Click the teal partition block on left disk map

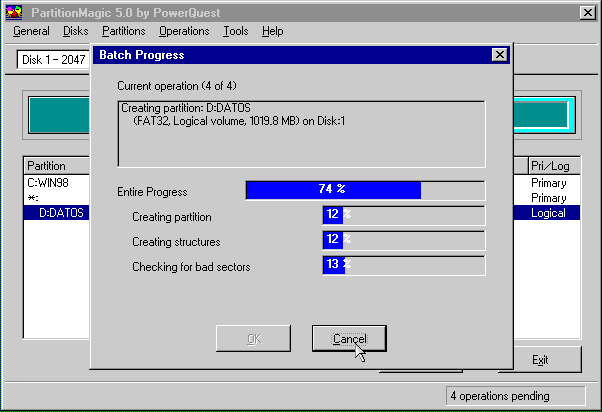[x=59, y=115]
